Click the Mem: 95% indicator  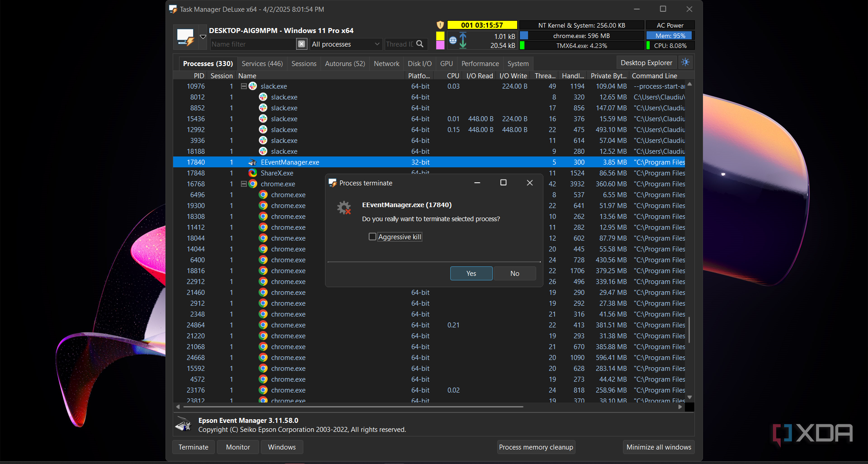coord(670,35)
